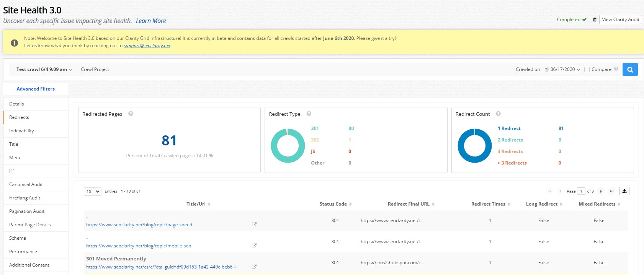Open blog/topic/mobile-seo URL link
Screen dimensions: 644x275
click(x=139, y=246)
